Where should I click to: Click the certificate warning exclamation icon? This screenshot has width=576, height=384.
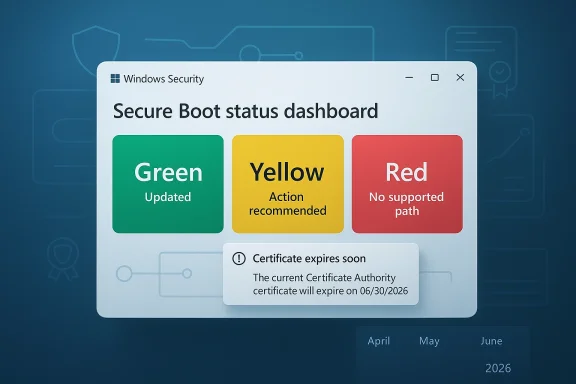click(239, 259)
